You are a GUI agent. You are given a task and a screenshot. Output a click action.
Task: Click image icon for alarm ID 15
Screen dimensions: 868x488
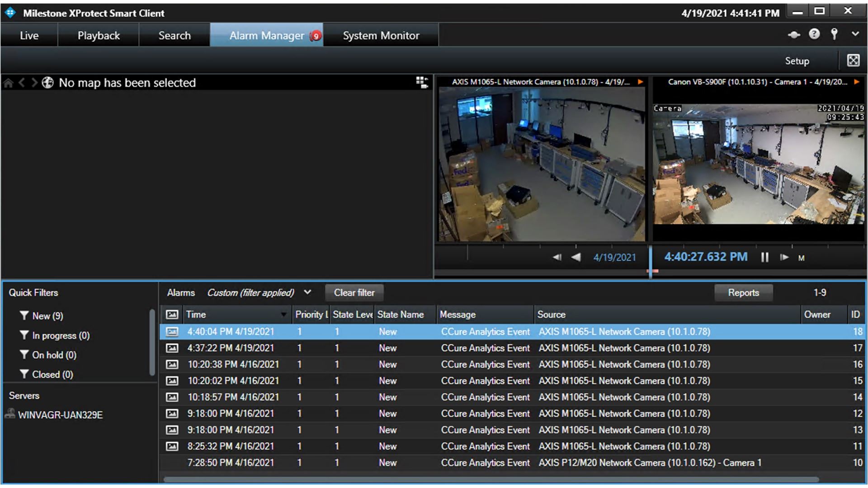click(172, 380)
